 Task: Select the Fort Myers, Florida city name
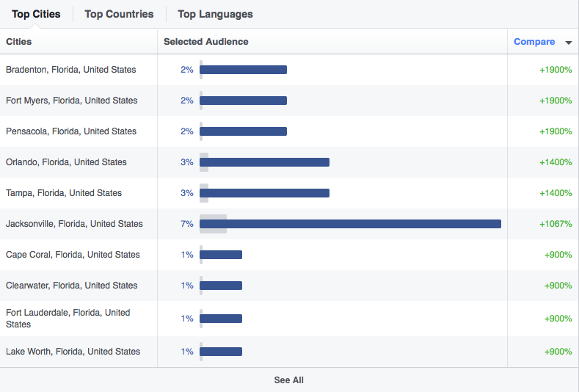72,101
